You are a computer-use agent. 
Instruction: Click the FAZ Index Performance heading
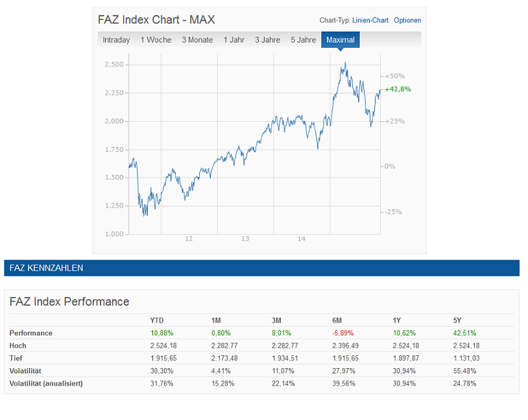(x=69, y=301)
